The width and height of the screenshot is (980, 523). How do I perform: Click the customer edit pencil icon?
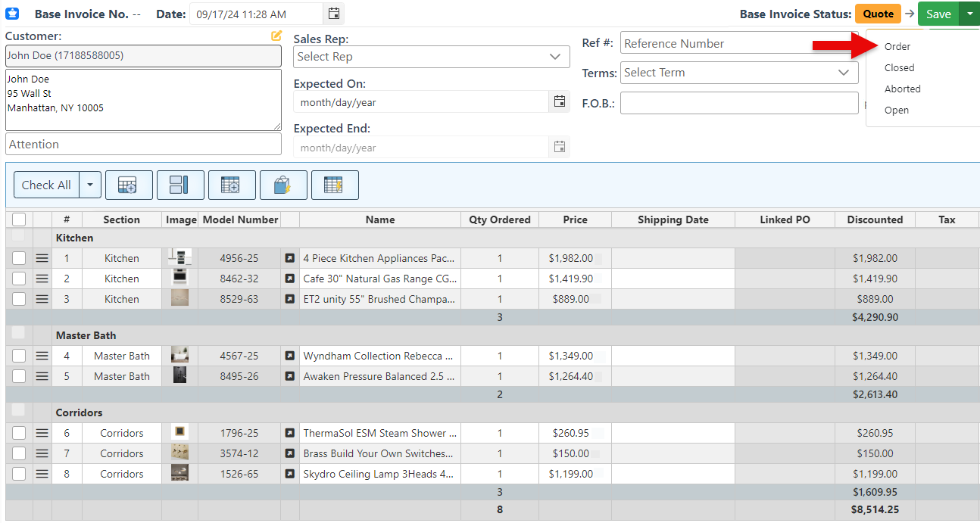[x=276, y=36]
